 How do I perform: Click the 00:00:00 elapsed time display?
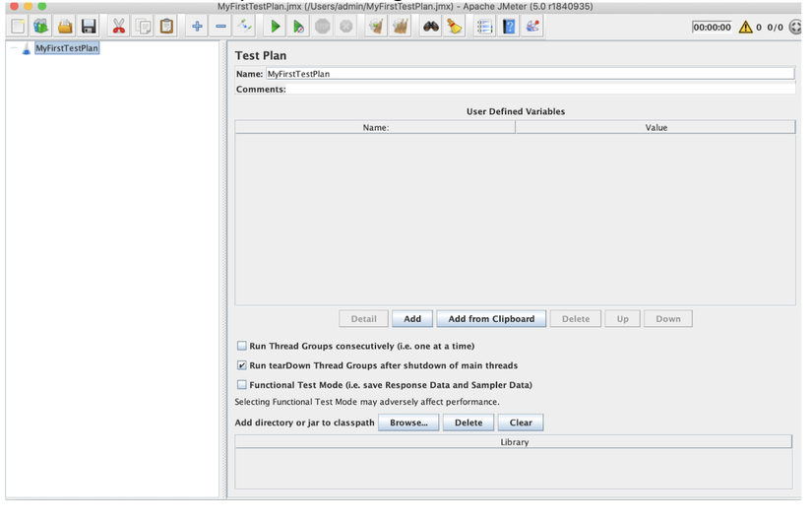[x=712, y=28]
